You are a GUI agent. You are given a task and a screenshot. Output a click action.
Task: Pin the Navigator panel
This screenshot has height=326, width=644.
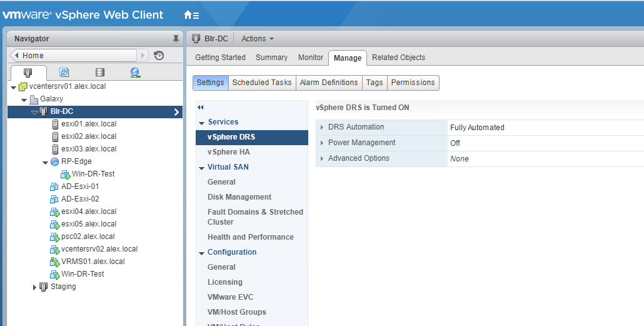click(x=176, y=39)
